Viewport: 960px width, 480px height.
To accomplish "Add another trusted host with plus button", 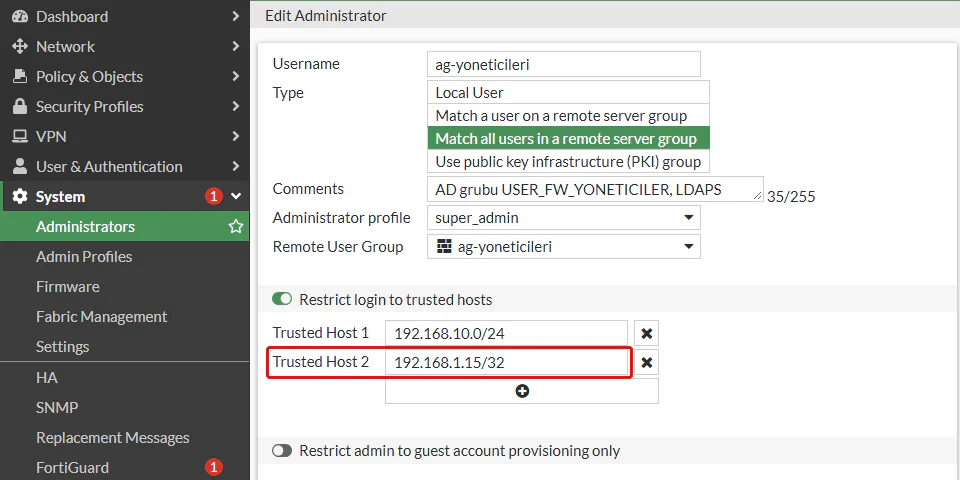I will click(x=522, y=391).
